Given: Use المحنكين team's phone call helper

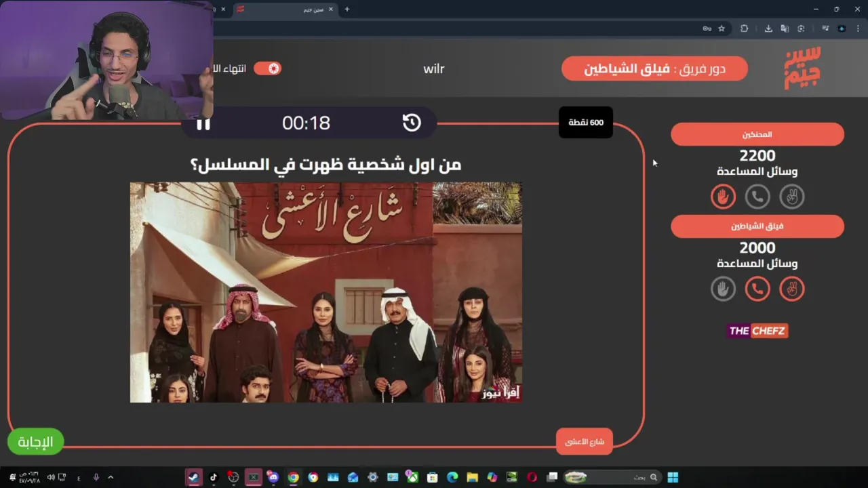Looking at the screenshot, I should click(x=757, y=197).
